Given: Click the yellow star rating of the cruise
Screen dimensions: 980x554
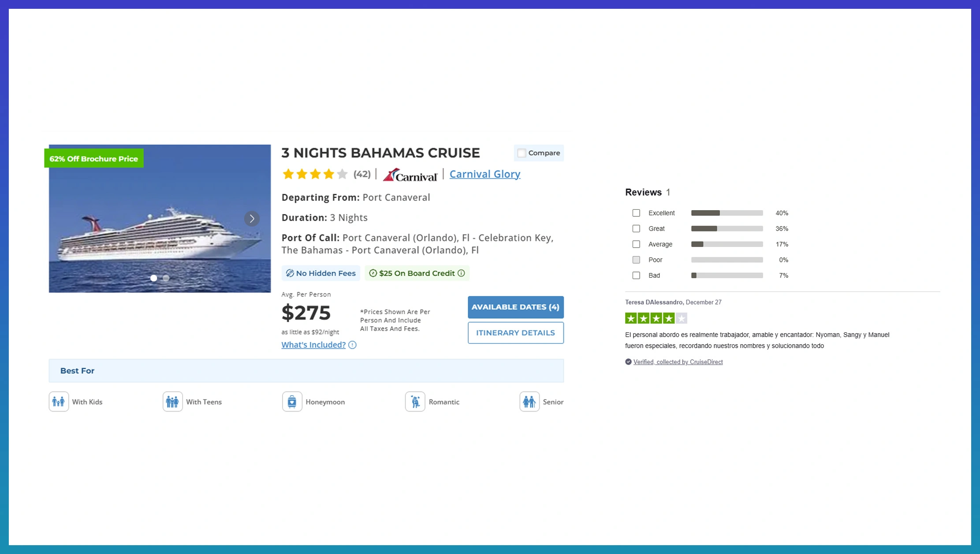Looking at the screenshot, I should [315, 174].
